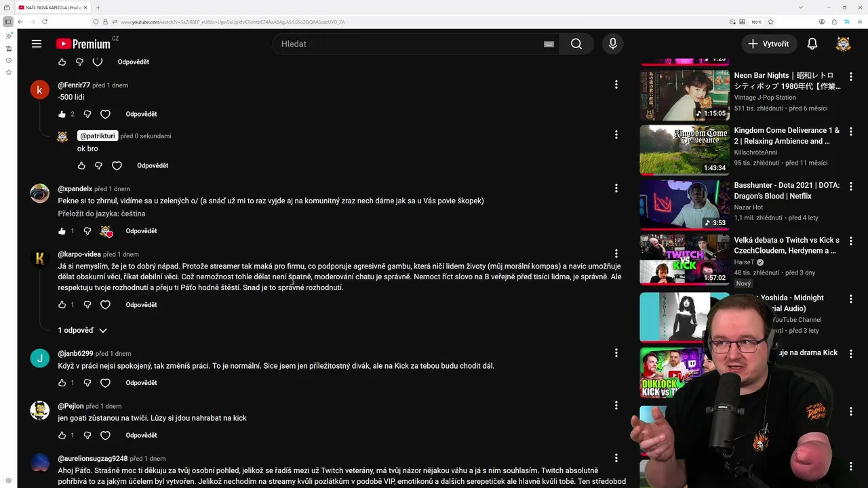868x488 pixels.
Task: Open @patrikturi channel handle
Action: (98, 136)
